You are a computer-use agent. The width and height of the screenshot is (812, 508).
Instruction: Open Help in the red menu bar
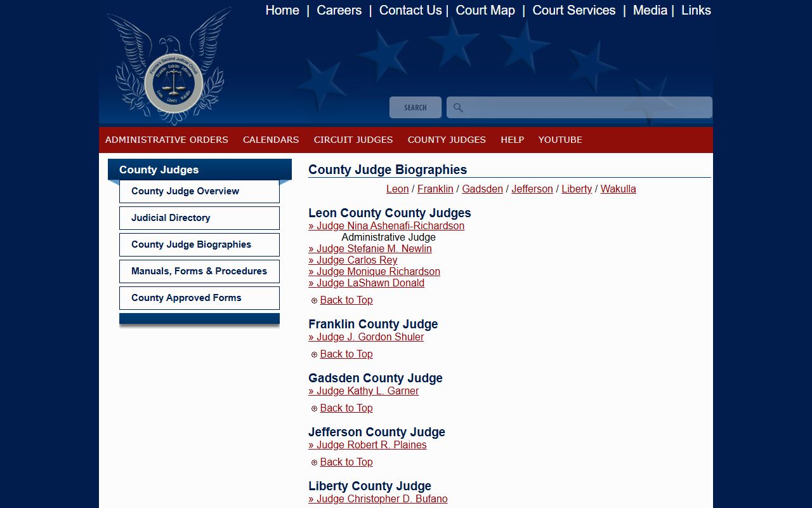pos(512,140)
